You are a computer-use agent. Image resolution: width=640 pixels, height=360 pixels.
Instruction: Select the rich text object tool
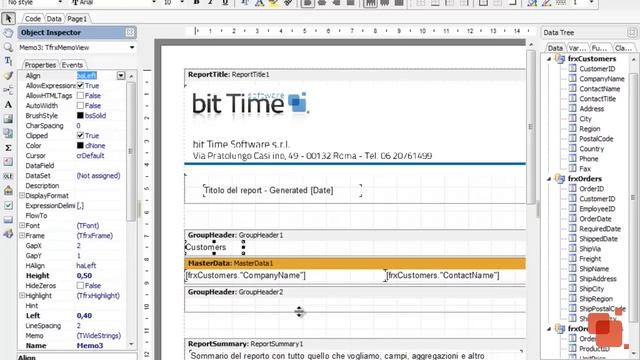click(8, 220)
